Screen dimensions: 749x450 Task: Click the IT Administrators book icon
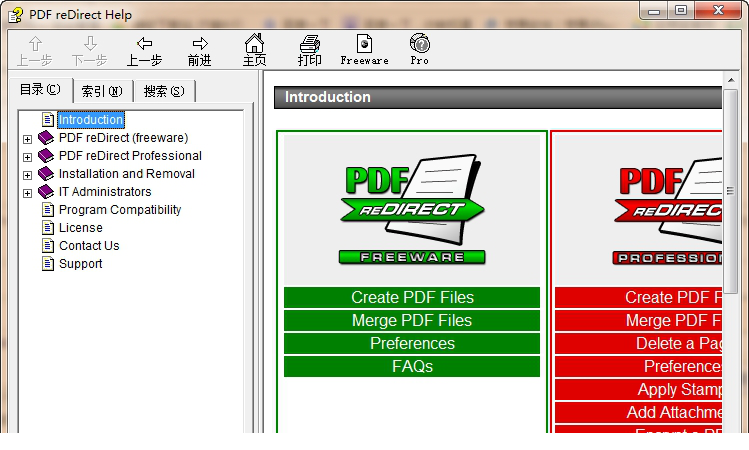coord(46,192)
